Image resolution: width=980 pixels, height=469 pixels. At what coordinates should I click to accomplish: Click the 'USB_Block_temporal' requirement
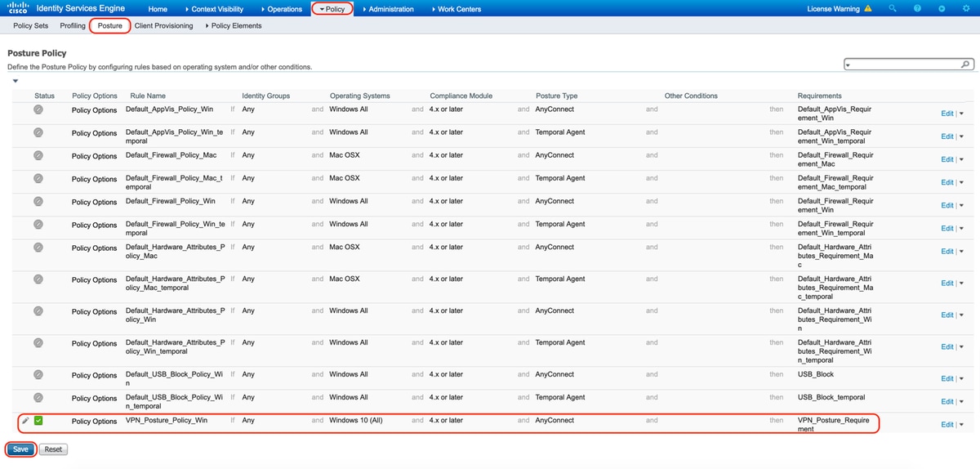tap(831, 397)
